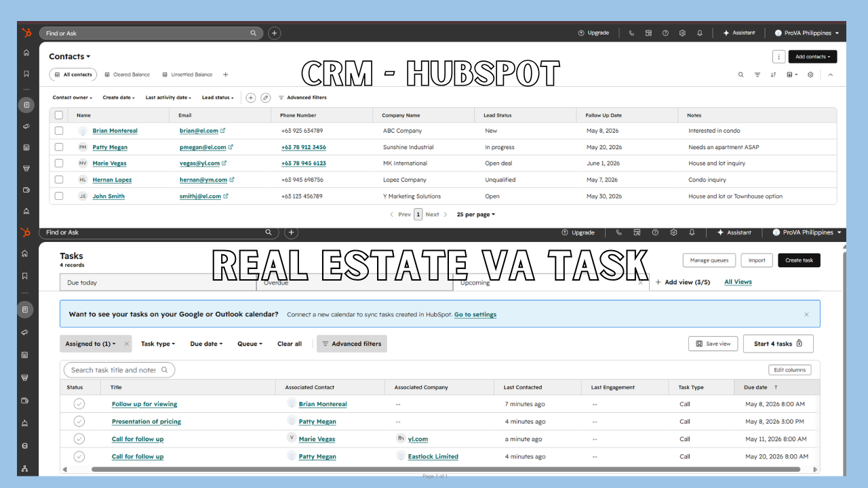The image size is (868, 488).
Task: Switch to the Cleared Balance tab
Action: pos(127,75)
